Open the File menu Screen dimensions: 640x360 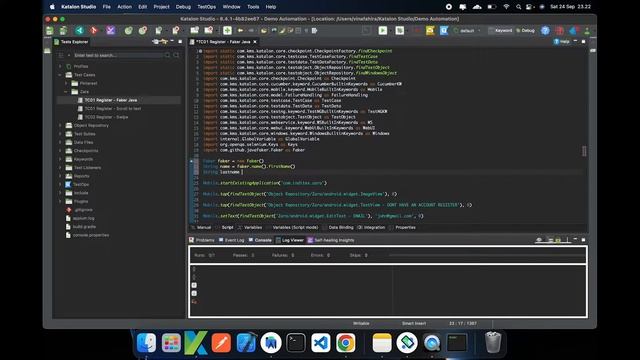click(x=107, y=7)
